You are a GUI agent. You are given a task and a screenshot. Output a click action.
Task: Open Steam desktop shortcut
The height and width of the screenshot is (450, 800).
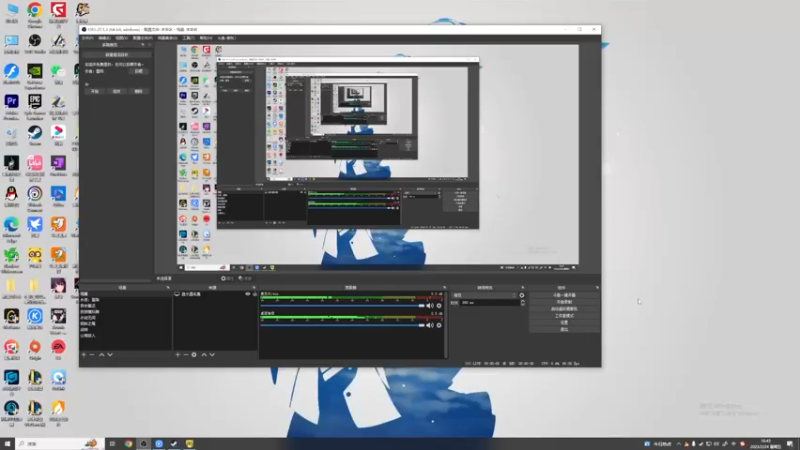point(35,133)
